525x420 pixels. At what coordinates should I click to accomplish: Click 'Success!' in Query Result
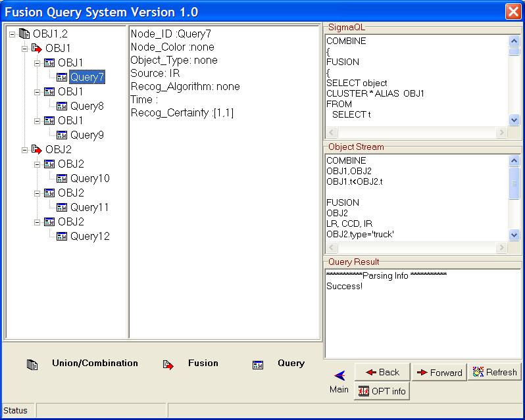[x=345, y=287]
